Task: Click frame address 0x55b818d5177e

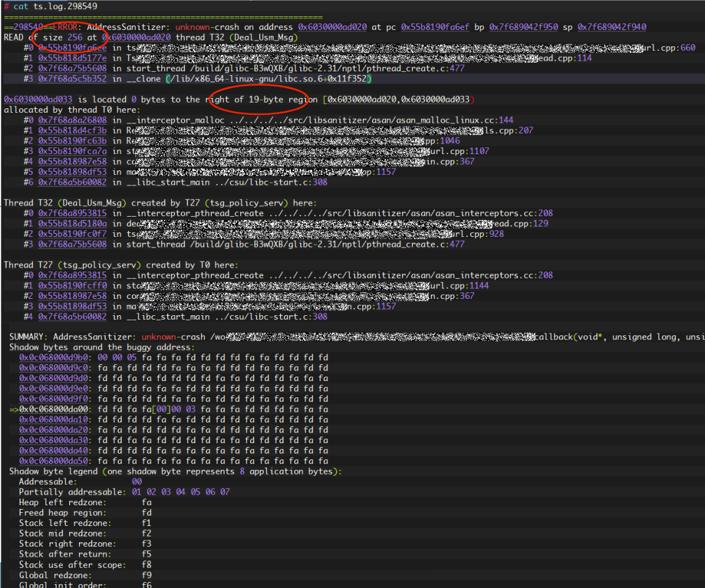Action: [x=72, y=58]
